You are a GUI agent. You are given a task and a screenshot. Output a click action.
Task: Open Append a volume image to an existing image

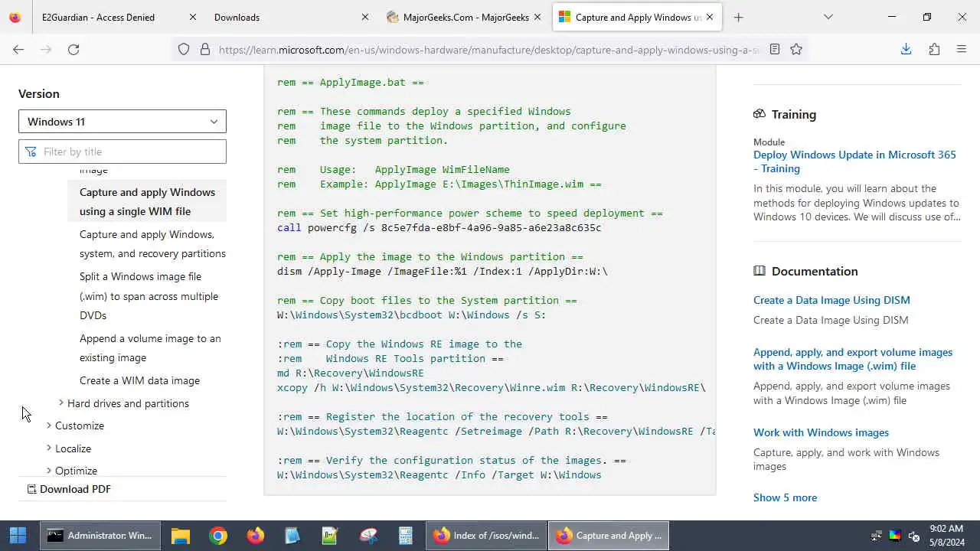click(x=150, y=348)
